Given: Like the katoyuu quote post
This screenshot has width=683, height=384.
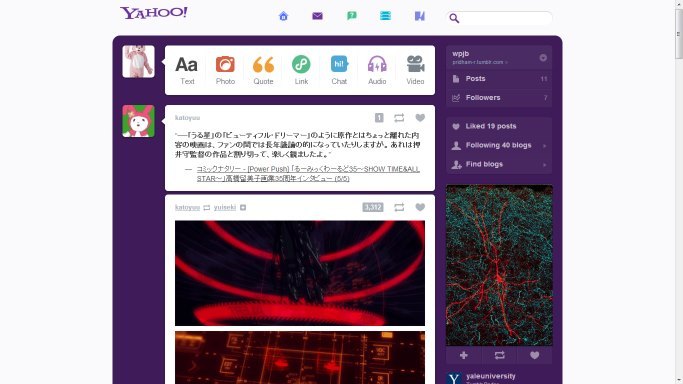Looking at the screenshot, I should pyautogui.click(x=420, y=118).
